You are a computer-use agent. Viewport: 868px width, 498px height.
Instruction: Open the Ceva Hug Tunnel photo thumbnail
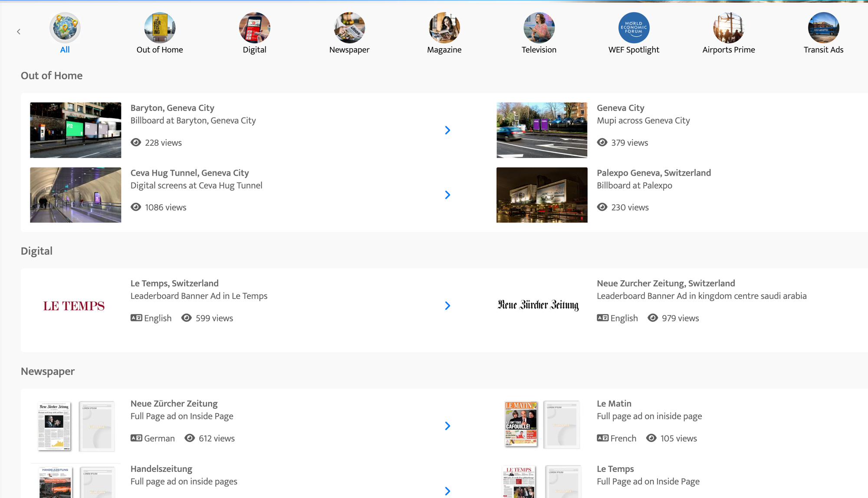[x=76, y=195]
